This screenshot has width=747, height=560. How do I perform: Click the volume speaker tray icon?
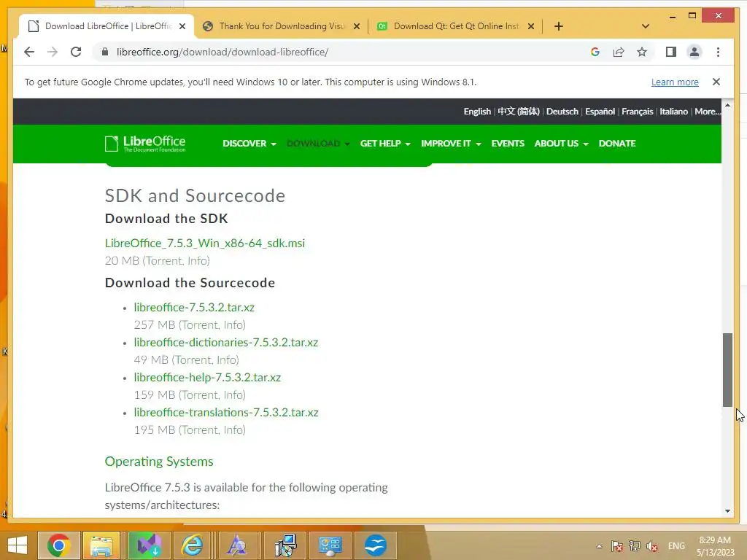(x=652, y=546)
